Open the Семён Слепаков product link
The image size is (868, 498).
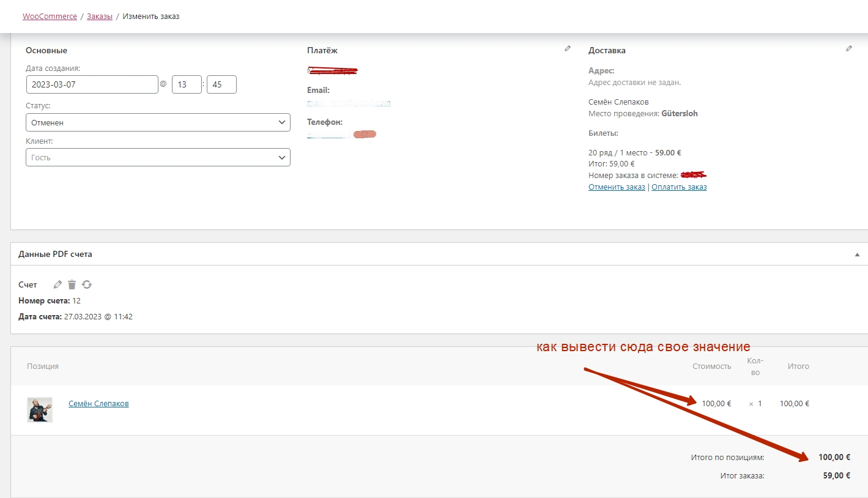point(98,404)
